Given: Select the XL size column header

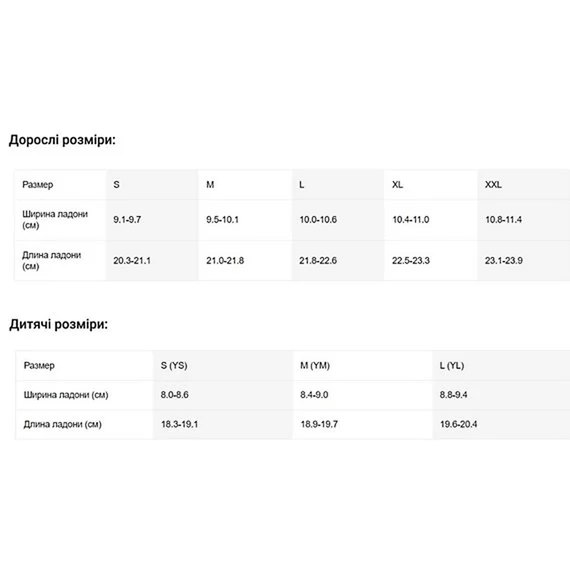Looking at the screenshot, I should (x=430, y=185).
